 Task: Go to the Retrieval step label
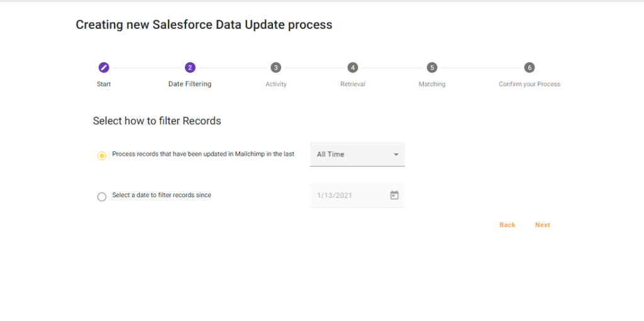click(353, 84)
